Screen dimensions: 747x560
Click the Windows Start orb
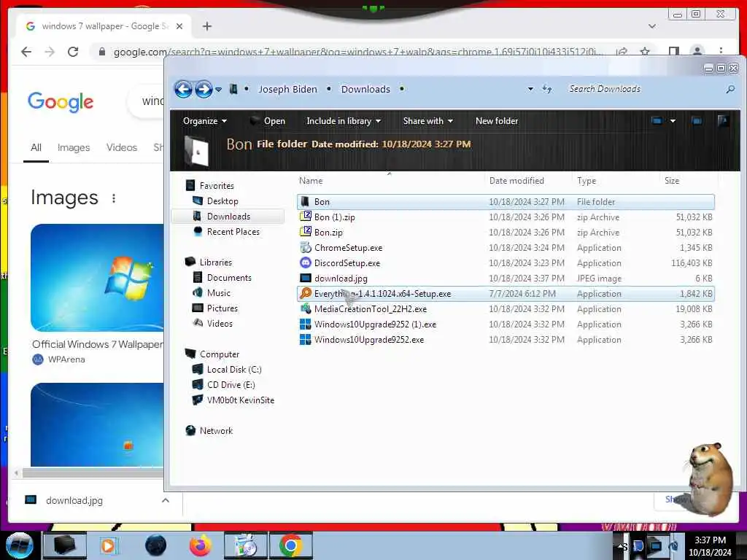click(20, 545)
